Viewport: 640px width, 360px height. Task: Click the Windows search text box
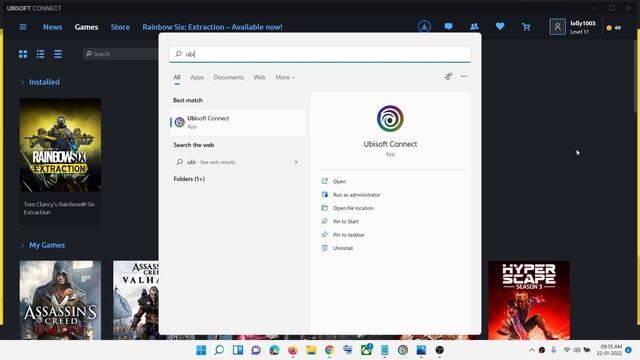320,54
